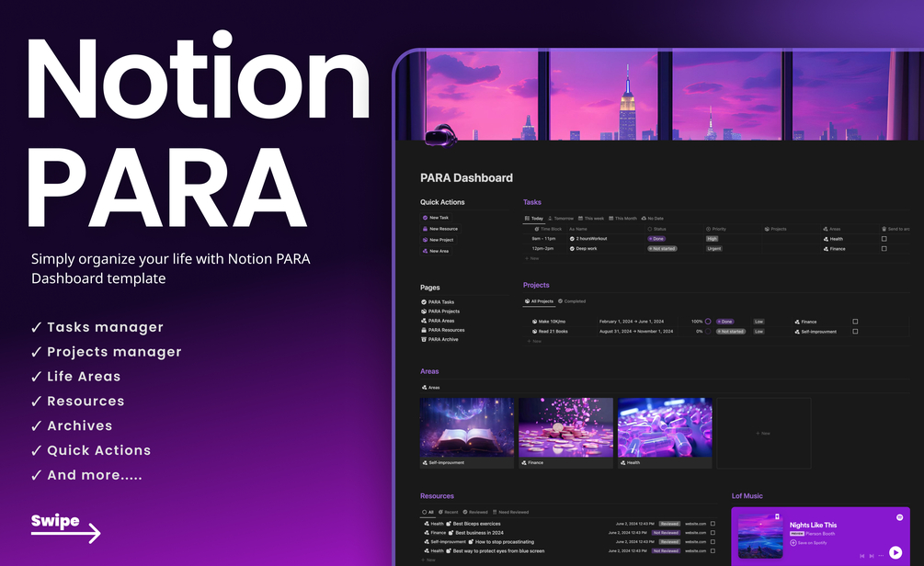
Task: Click the 0% progress ring of Read 21 Books
Action: tap(708, 332)
